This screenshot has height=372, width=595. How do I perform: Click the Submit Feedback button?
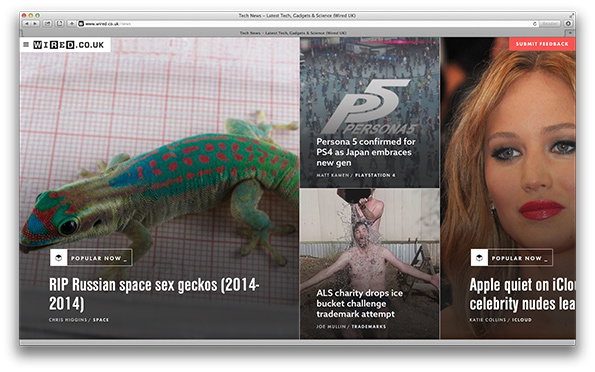[542, 44]
